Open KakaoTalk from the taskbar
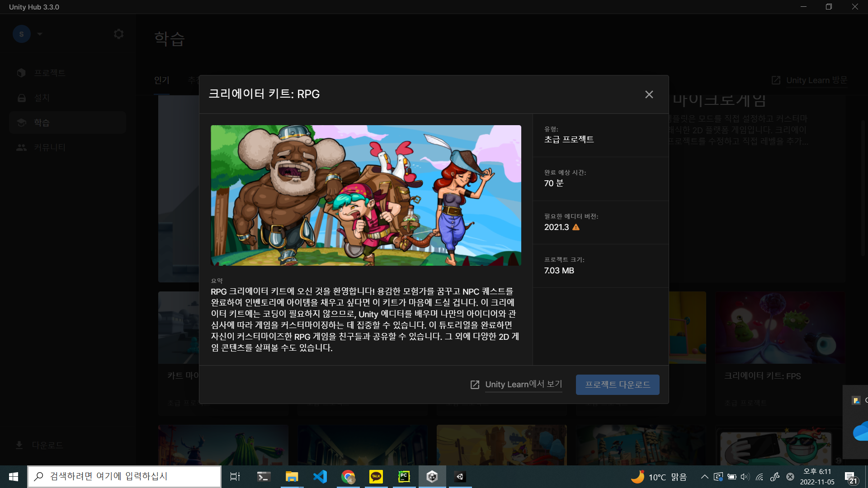Screen dimensions: 868x488 pos(376,477)
